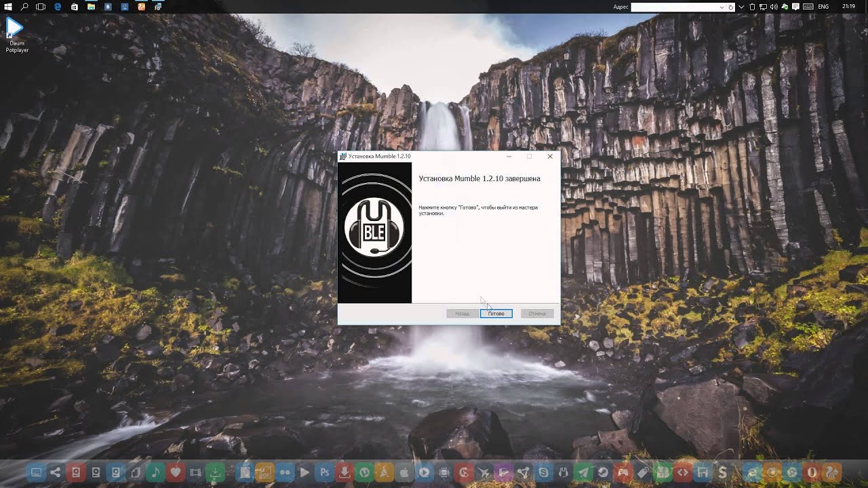Image resolution: width=868 pixels, height=488 pixels.
Task: Launch CCleaner from the dock
Action: click(464, 472)
